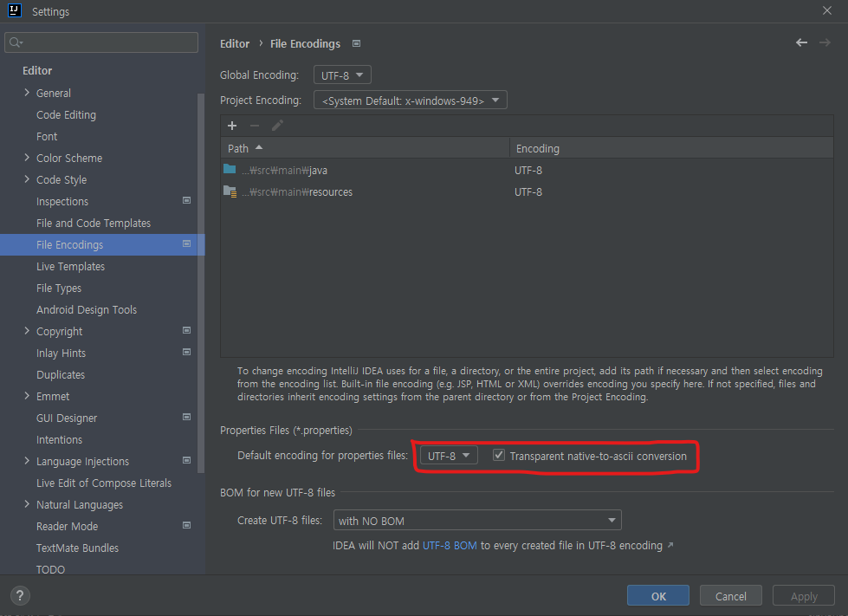This screenshot has height=616, width=848.
Task: Open the Global Encoding dropdown
Action: pyautogui.click(x=342, y=75)
